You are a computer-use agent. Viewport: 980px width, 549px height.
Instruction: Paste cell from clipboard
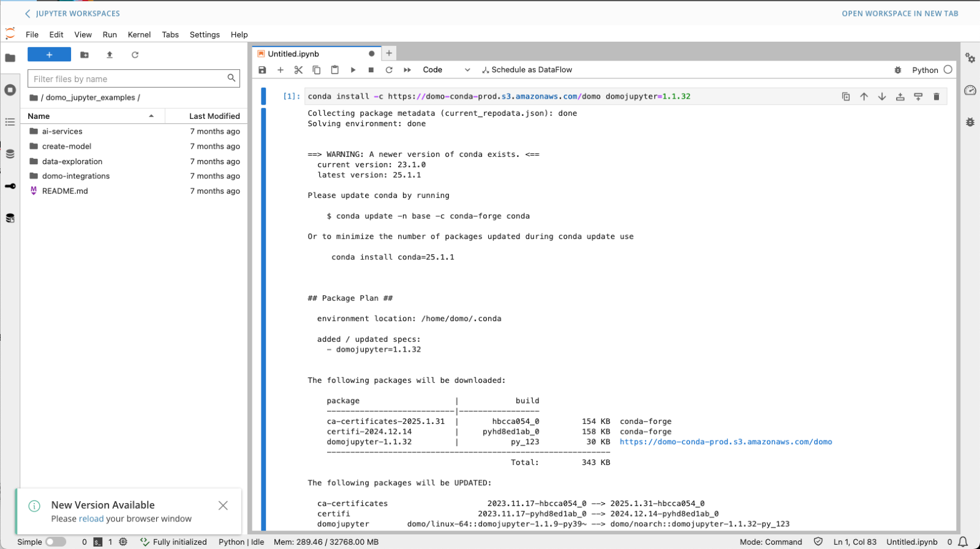pos(334,70)
